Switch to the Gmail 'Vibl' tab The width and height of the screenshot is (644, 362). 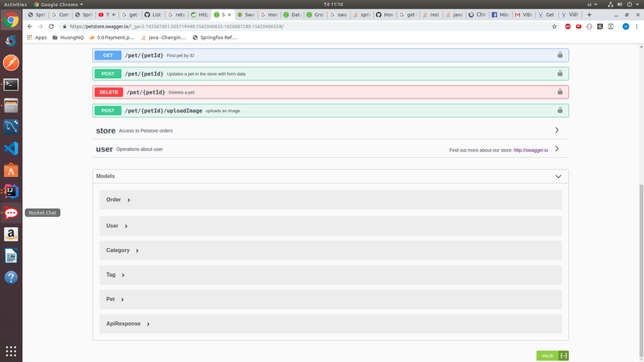[x=524, y=14]
